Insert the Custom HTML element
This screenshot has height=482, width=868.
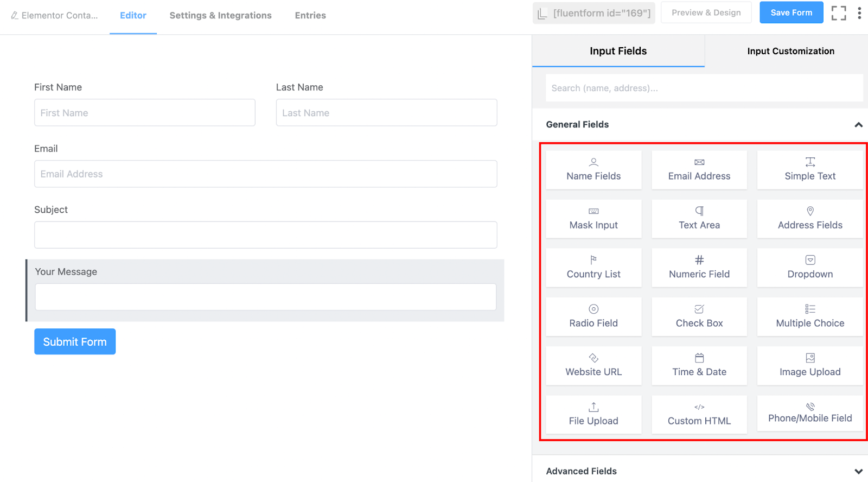699,414
